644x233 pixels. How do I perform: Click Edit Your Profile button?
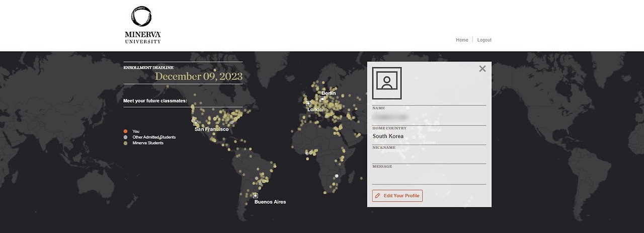[397, 196]
